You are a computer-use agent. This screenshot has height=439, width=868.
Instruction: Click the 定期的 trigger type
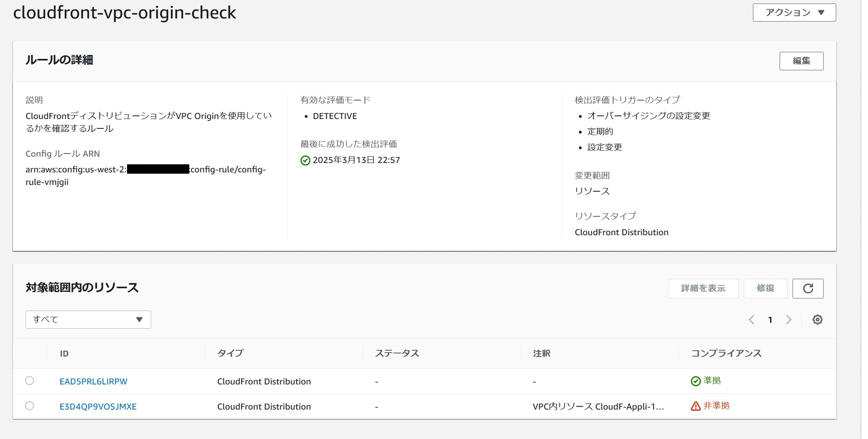click(600, 132)
